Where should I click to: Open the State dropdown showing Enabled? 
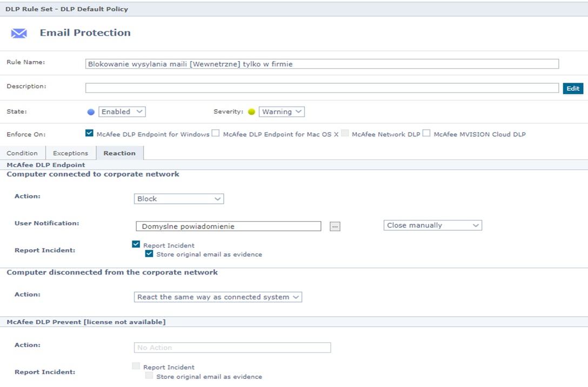[x=122, y=112]
